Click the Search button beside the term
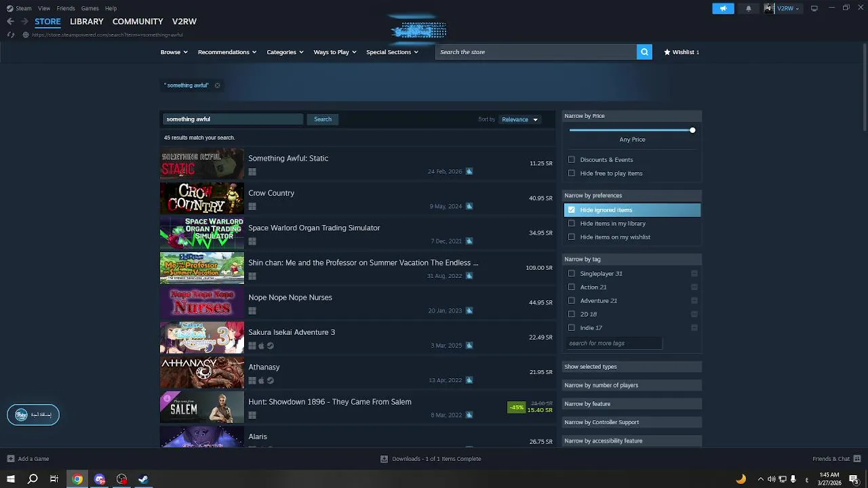 pos(323,119)
